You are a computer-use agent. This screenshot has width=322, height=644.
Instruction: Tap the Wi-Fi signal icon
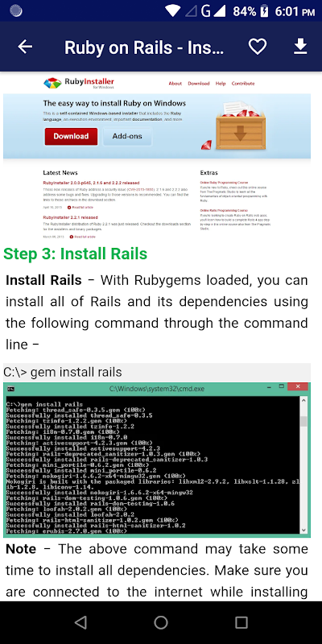click(x=173, y=10)
